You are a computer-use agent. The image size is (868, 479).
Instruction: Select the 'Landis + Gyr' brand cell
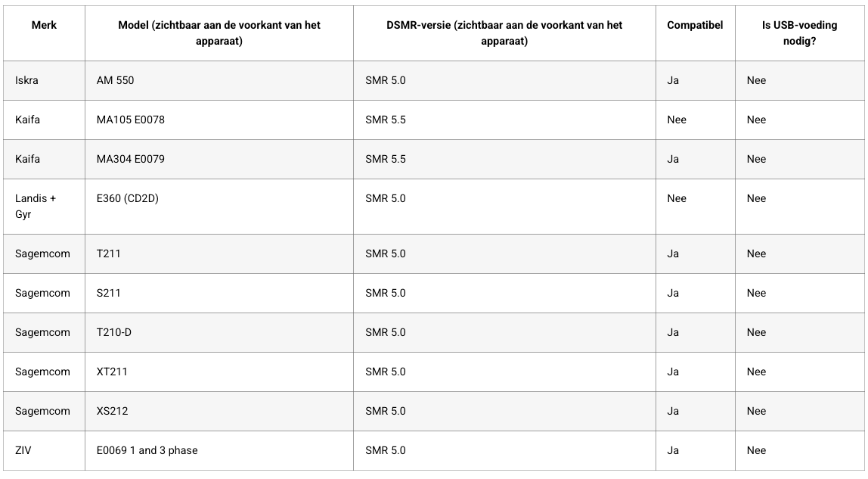(36, 206)
